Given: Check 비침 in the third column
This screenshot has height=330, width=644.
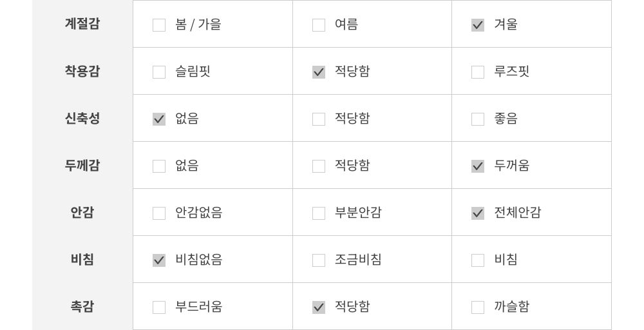Looking at the screenshot, I should point(478,260).
